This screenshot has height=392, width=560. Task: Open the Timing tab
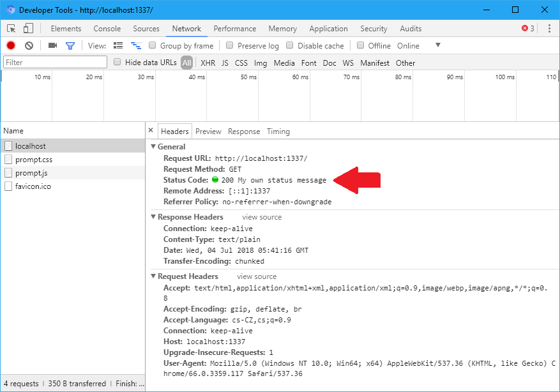coord(278,131)
